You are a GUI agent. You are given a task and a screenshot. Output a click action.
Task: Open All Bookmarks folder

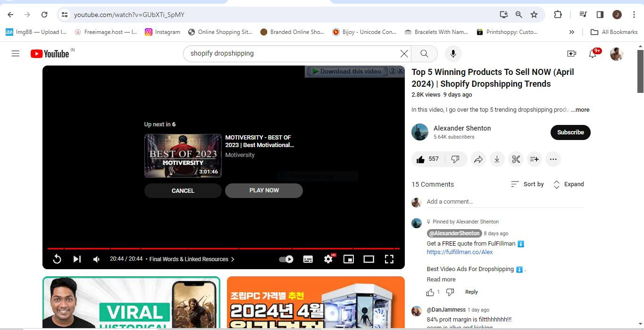pos(614,32)
